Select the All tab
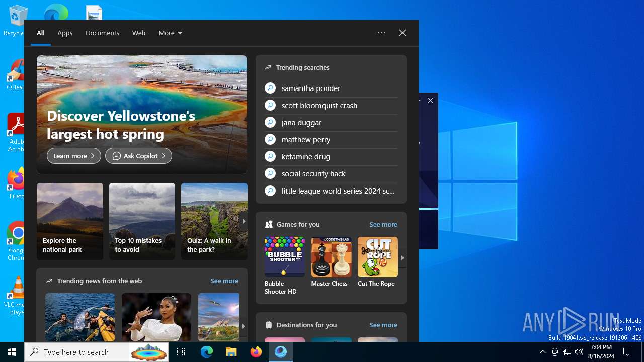Screen dimensions: 644x362 (41, 33)
